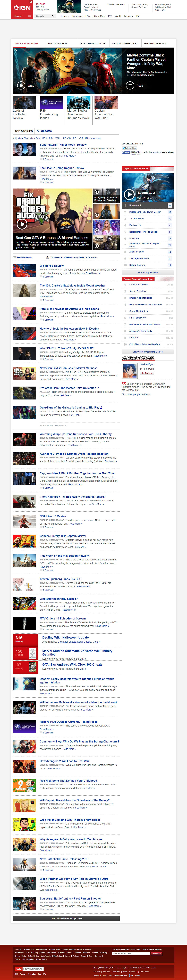Open Marvel Studios Announces Inhumans Movie thumbnail
187x980 pixels.
point(79,102)
